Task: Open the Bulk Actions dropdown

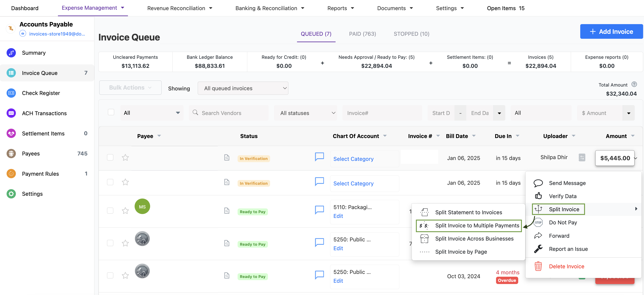Action: pos(130,87)
